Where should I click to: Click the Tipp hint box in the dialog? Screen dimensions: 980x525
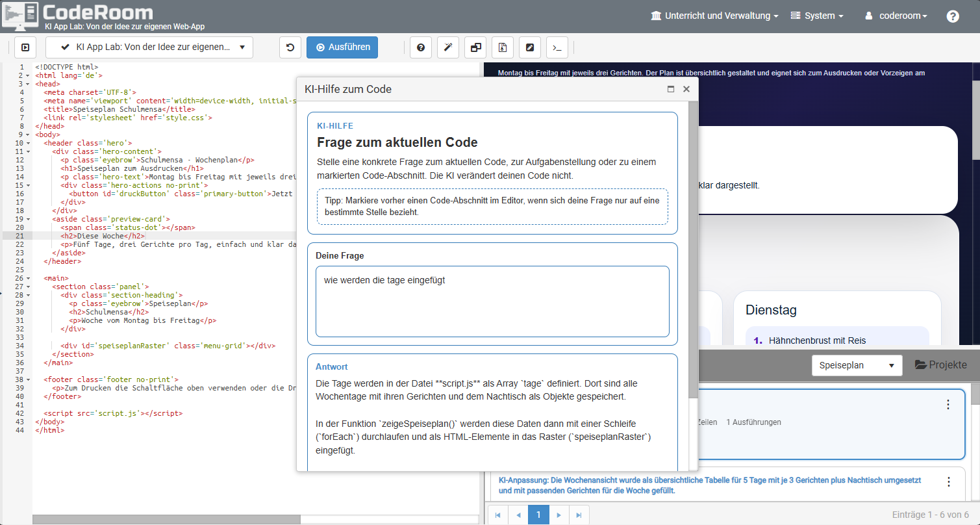(x=492, y=207)
